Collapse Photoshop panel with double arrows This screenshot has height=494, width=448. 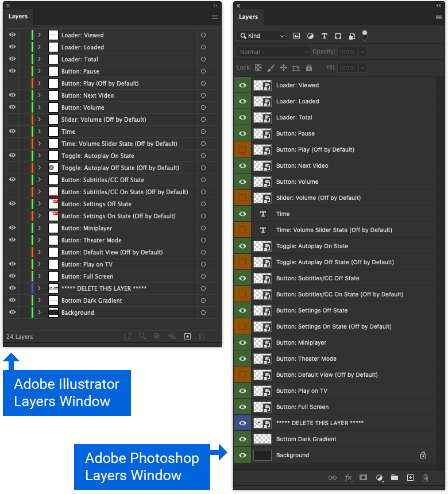pos(439,5)
